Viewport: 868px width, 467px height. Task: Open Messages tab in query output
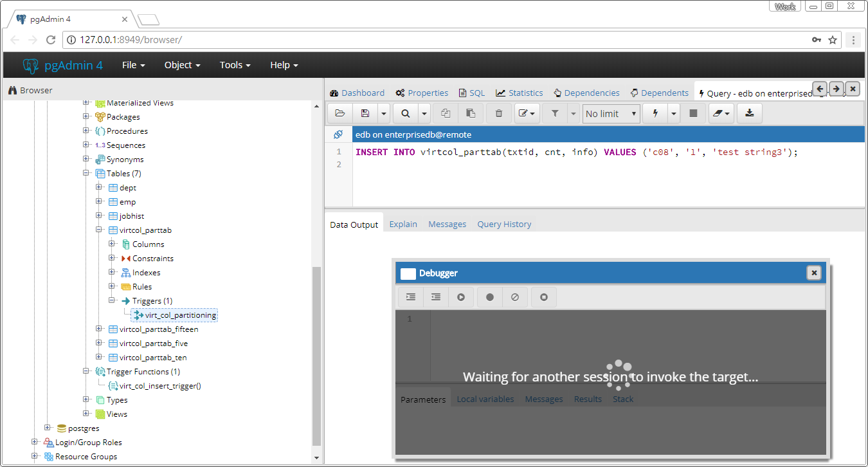(x=447, y=224)
